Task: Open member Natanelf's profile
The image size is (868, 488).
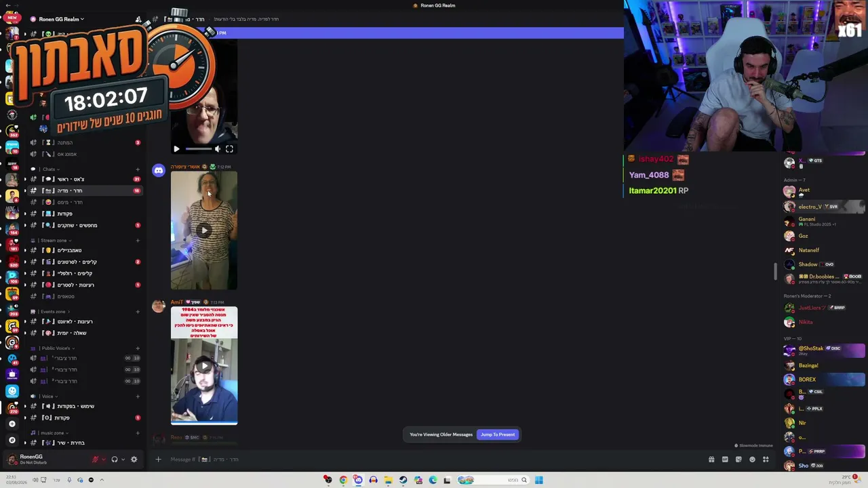Action: (x=824, y=250)
